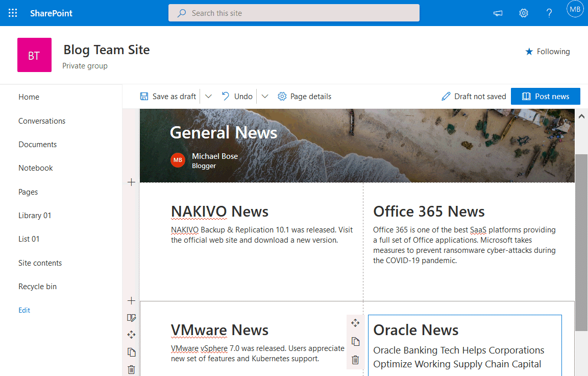
Task: Open Site contents in the left navigation
Action: pyautogui.click(x=40, y=263)
